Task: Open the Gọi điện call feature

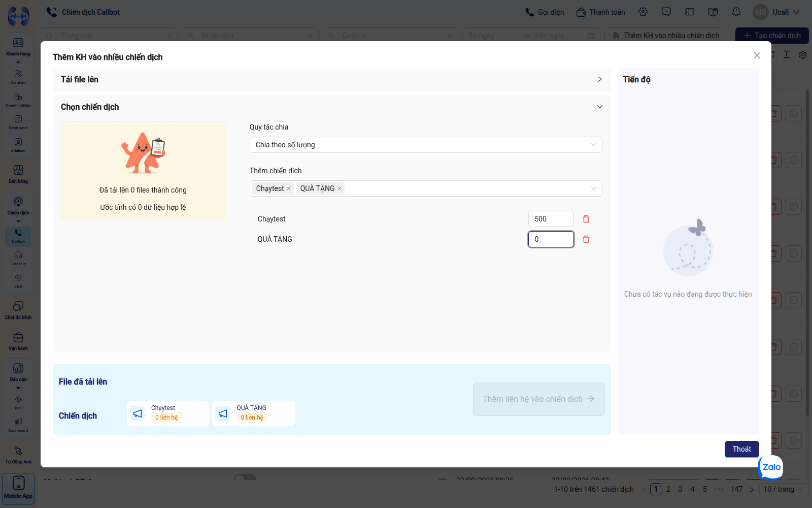Action: [x=545, y=12]
